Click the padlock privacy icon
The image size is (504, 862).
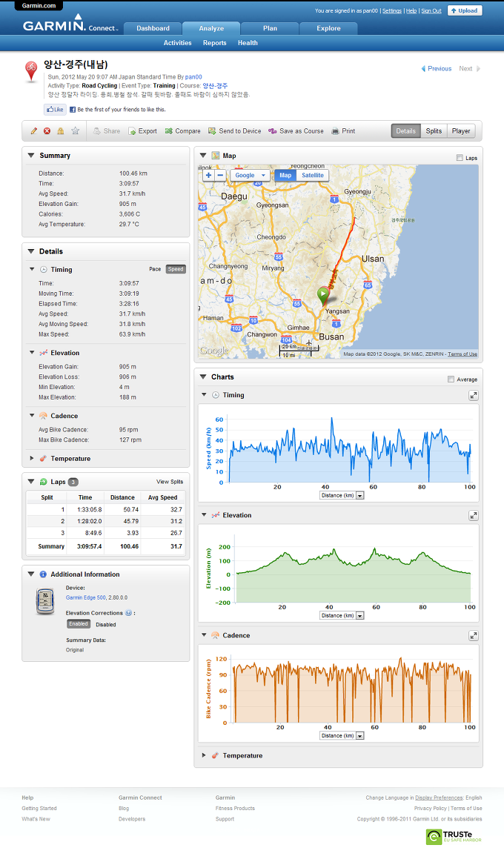click(x=61, y=131)
